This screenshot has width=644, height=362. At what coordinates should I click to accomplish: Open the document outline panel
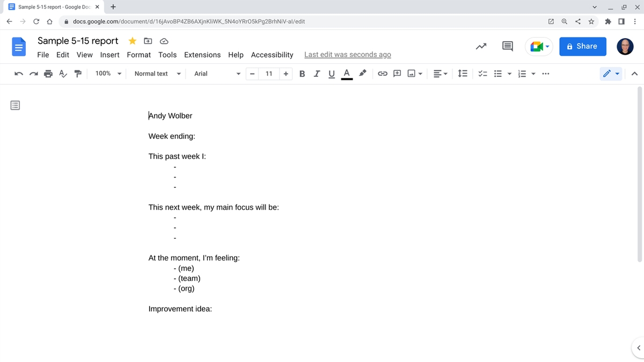coord(14,105)
